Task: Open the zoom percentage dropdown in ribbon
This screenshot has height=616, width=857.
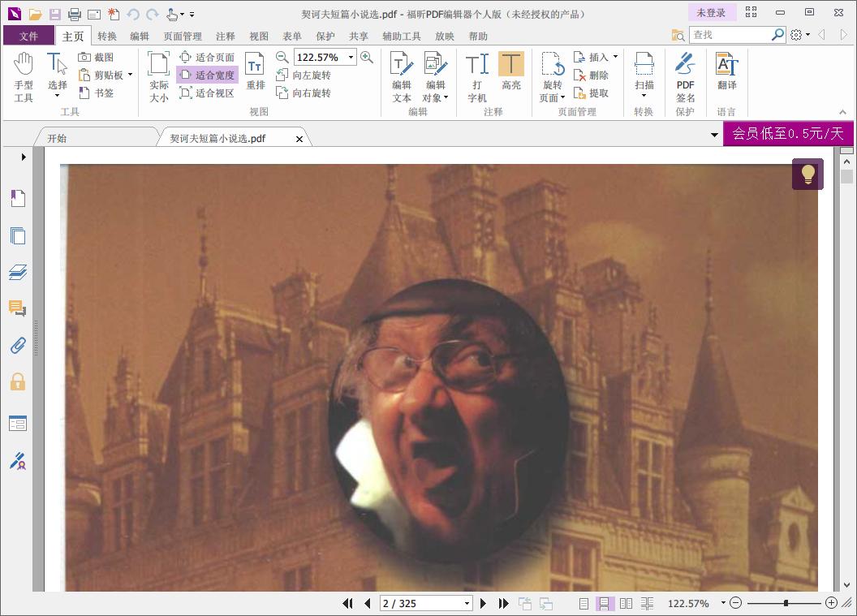Action: coord(351,58)
